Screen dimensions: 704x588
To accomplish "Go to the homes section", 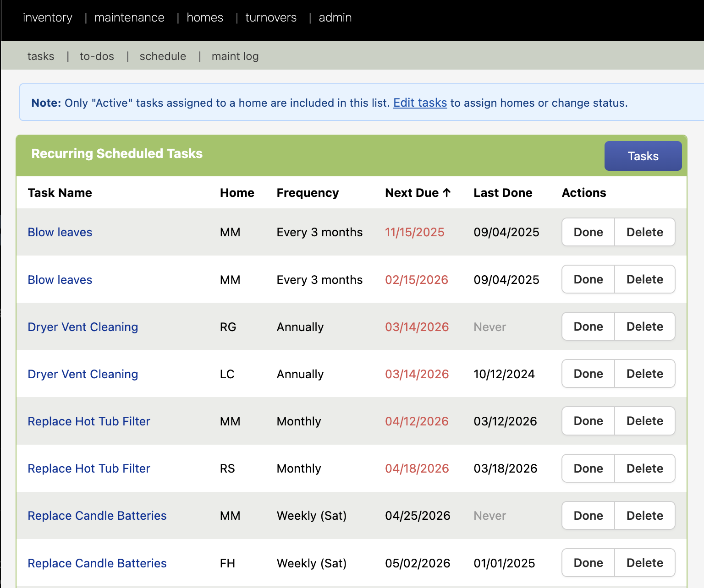I will pos(205,17).
